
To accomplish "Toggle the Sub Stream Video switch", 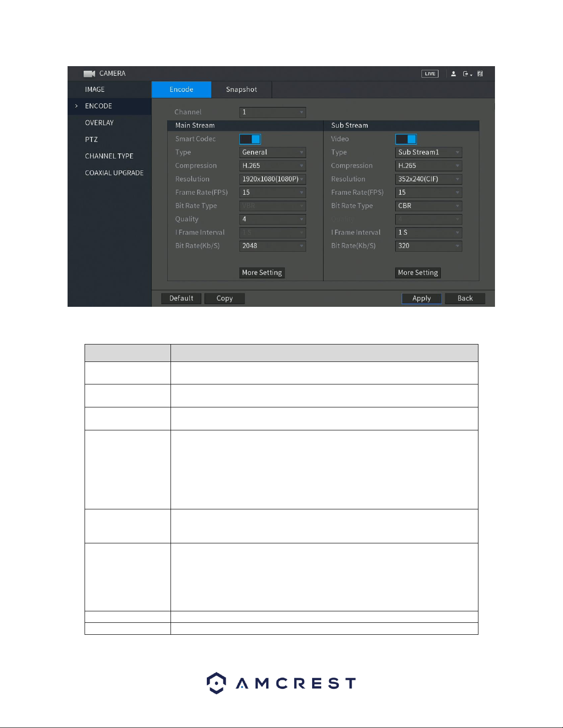I will [x=406, y=139].
